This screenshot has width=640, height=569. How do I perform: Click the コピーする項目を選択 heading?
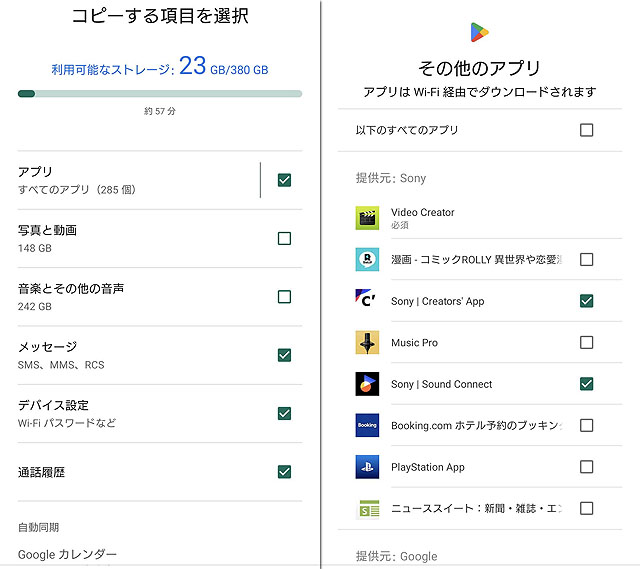160,16
